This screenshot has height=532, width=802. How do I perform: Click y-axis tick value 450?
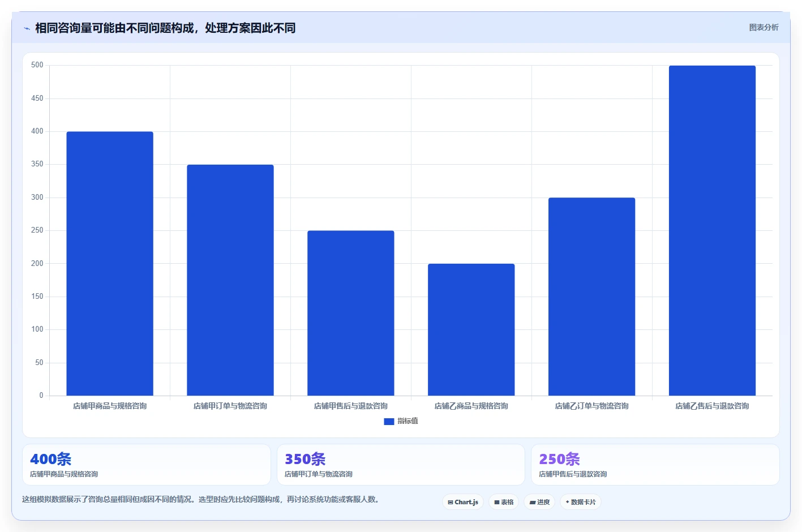pyautogui.click(x=37, y=98)
